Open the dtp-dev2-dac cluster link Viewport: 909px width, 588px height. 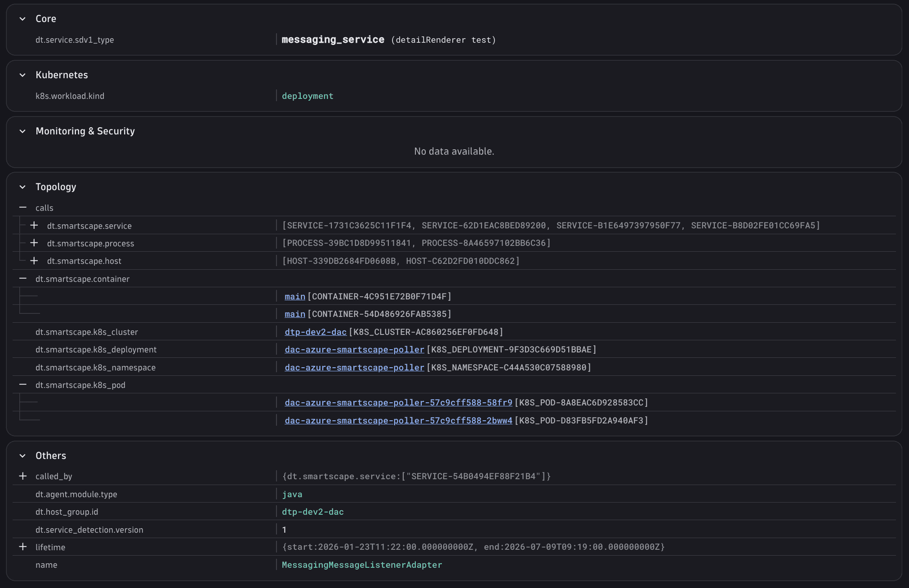pyautogui.click(x=316, y=332)
